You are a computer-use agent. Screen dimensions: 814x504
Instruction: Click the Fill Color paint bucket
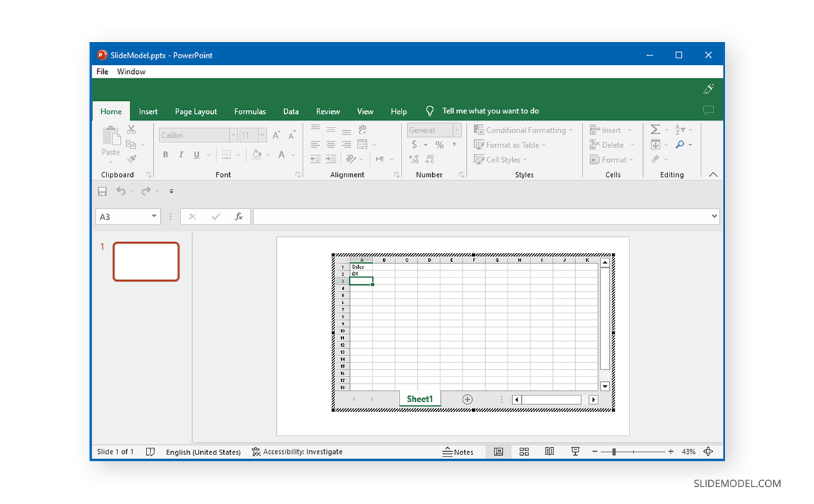pyautogui.click(x=256, y=155)
